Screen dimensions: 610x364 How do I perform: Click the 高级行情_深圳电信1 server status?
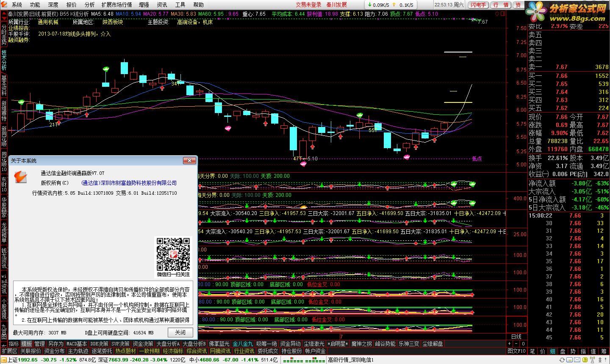tap(351, 360)
